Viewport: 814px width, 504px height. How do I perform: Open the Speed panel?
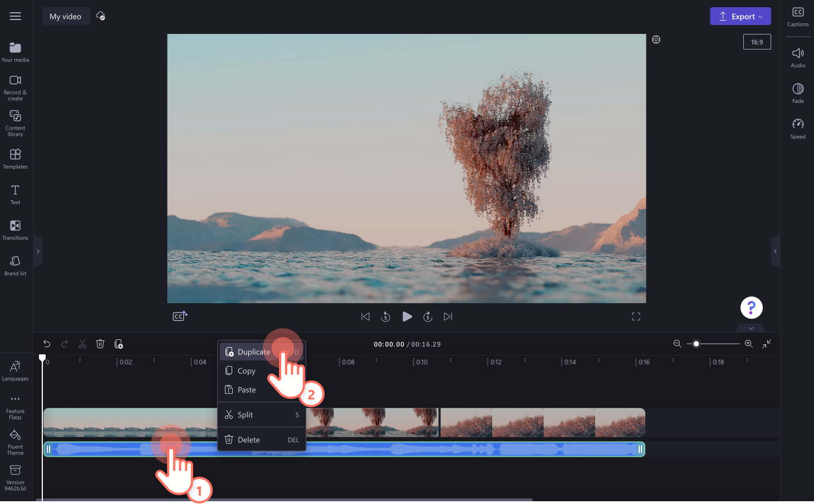point(798,129)
